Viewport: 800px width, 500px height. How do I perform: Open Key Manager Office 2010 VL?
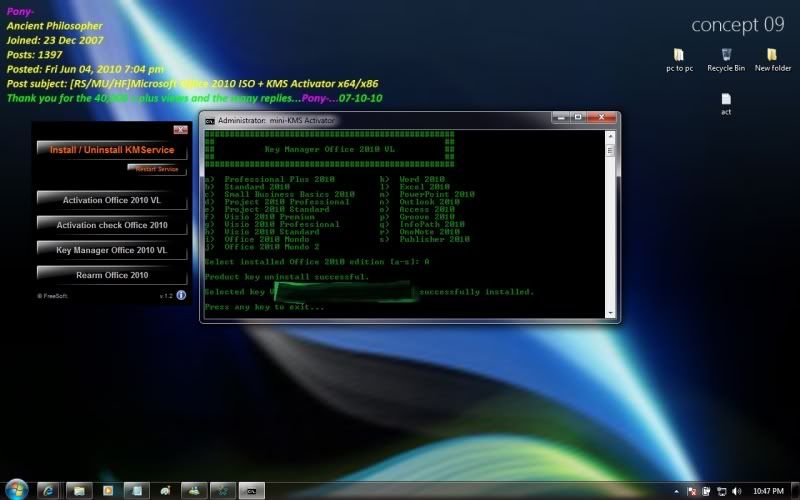pos(112,250)
